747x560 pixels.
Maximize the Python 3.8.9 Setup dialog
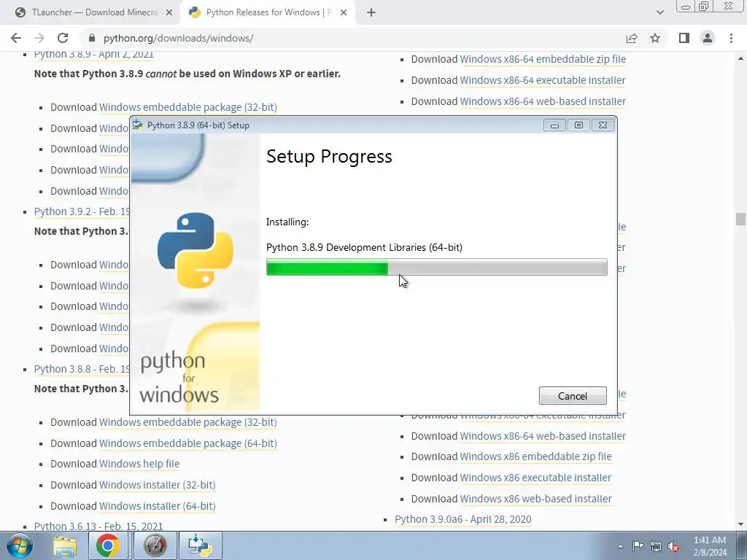click(578, 125)
